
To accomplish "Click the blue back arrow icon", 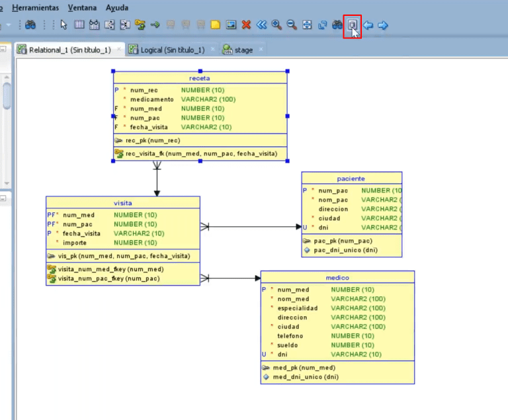I will pyautogui.click(x=368, y=25).
